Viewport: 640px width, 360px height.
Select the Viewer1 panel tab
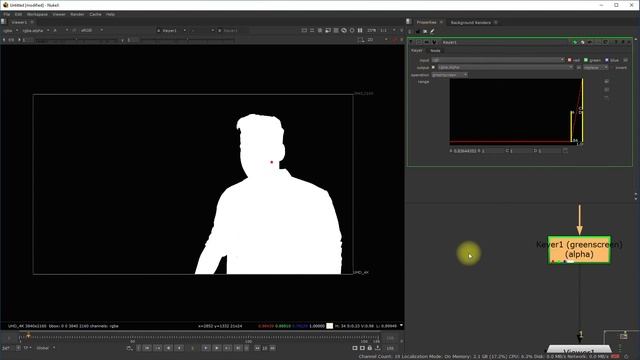[19, 22]
